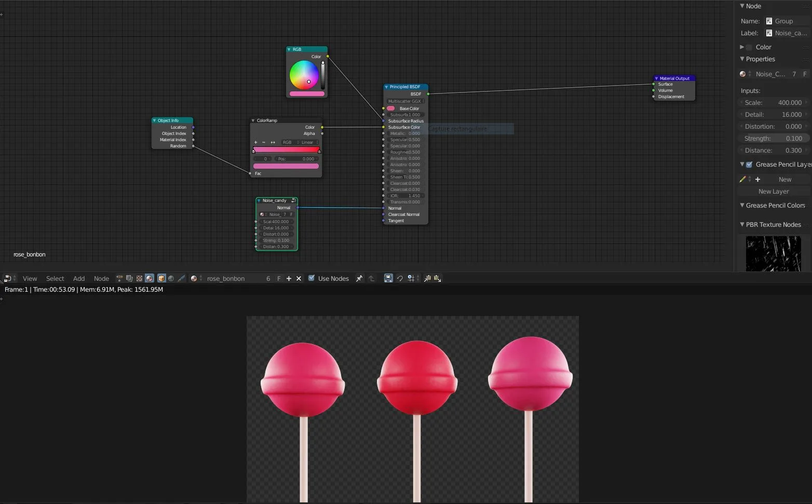Click the Scale input field in Inputs

tap(774, 103)
